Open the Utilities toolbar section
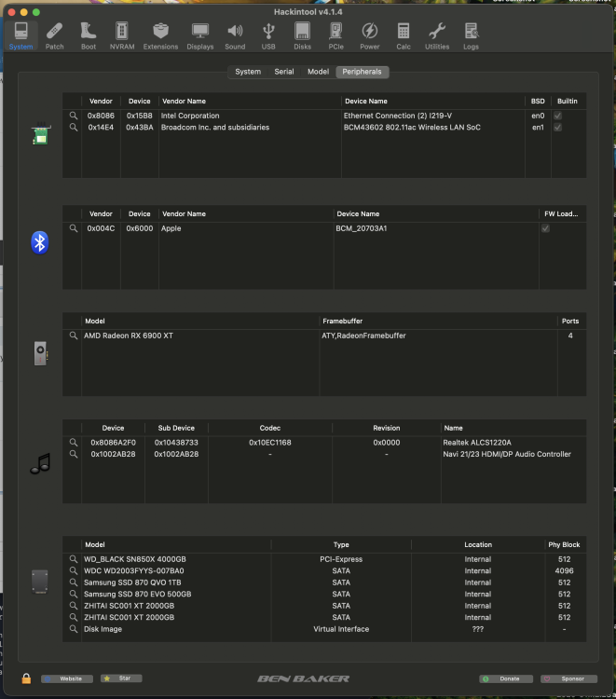616x699 pixels. 437,36
